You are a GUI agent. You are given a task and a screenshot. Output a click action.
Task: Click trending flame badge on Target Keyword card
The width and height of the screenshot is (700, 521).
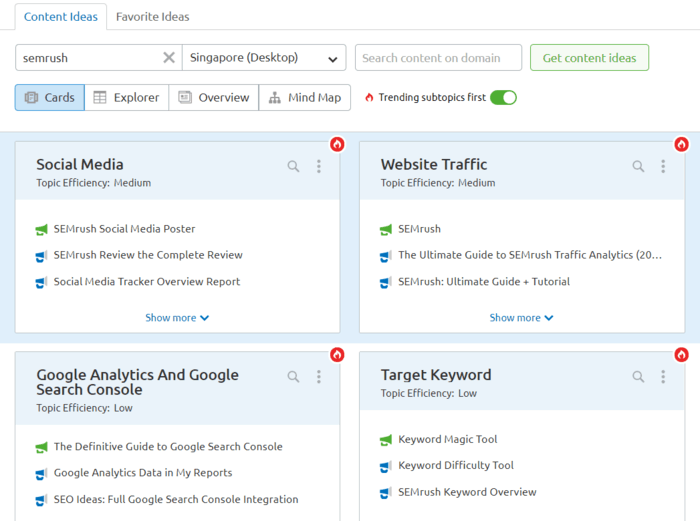(681, 354)
